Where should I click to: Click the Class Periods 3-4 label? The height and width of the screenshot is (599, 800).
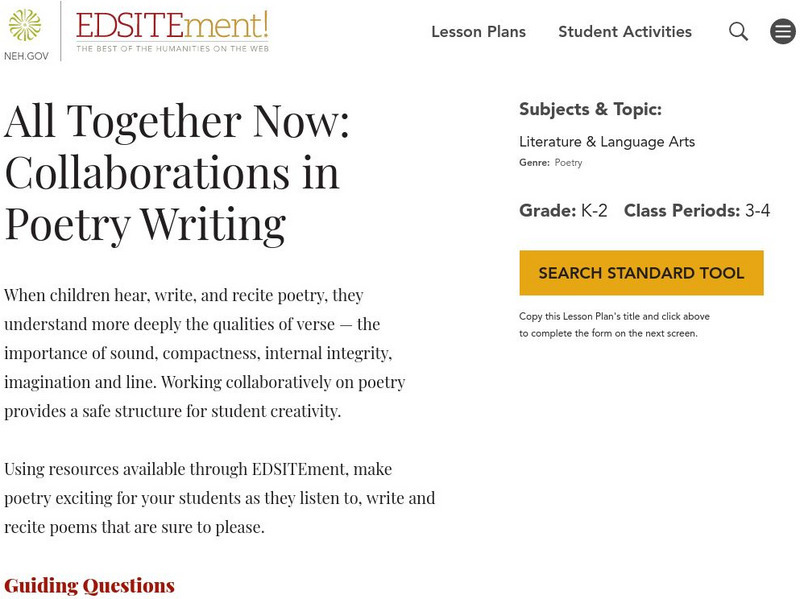(697, 211)
